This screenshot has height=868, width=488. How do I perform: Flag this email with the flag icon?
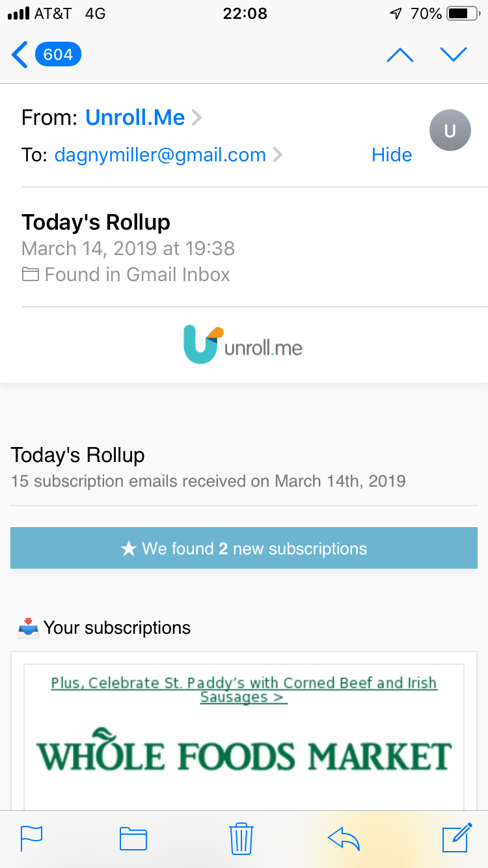coord(32,838)
